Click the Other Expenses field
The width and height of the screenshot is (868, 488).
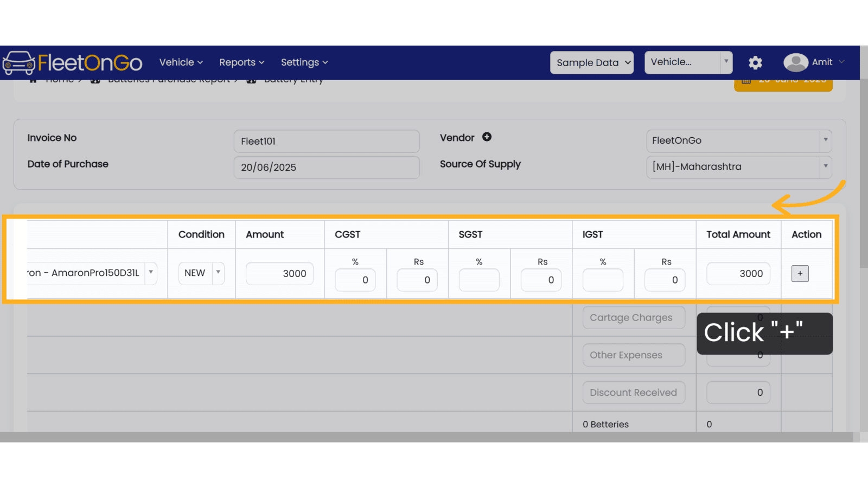pos(634,355)
